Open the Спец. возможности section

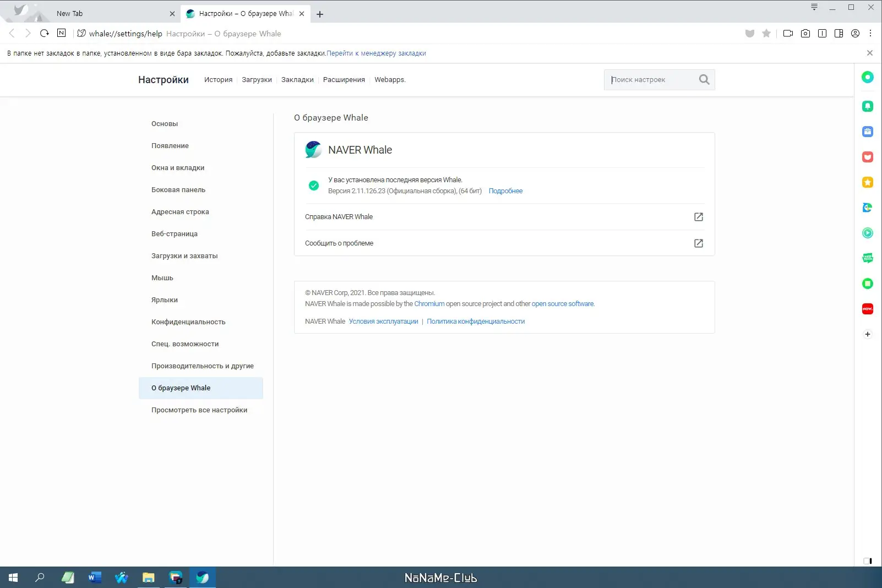[x=201, y=344]
